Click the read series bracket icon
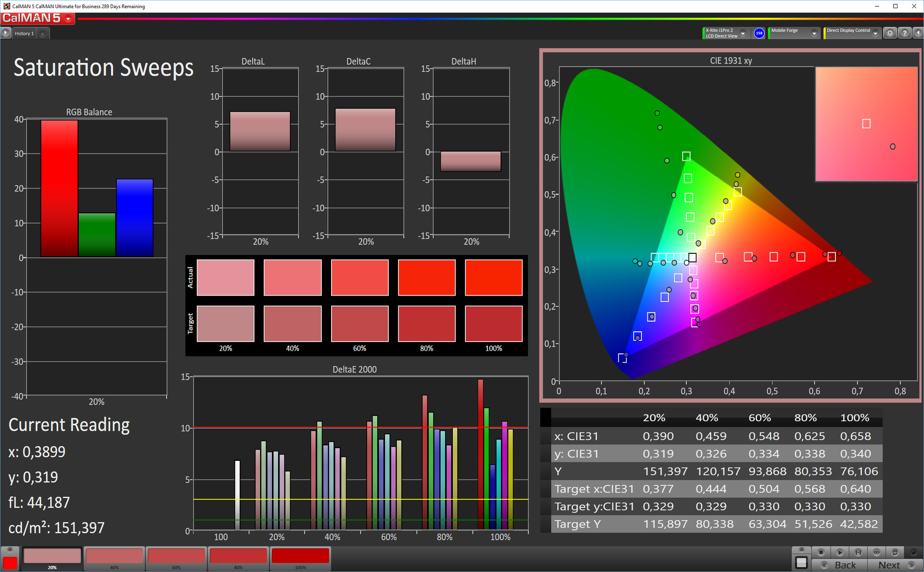The image size is (924, 572). (858, 552)
